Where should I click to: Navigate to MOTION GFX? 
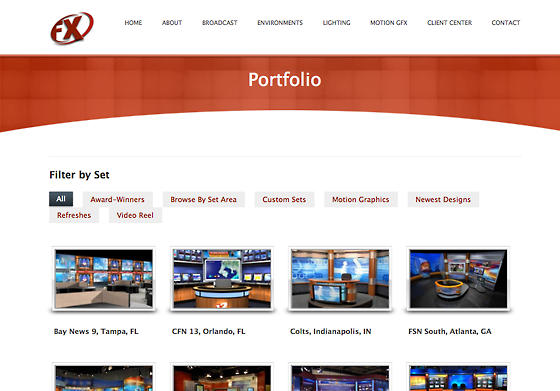click(x=389, y=23)
